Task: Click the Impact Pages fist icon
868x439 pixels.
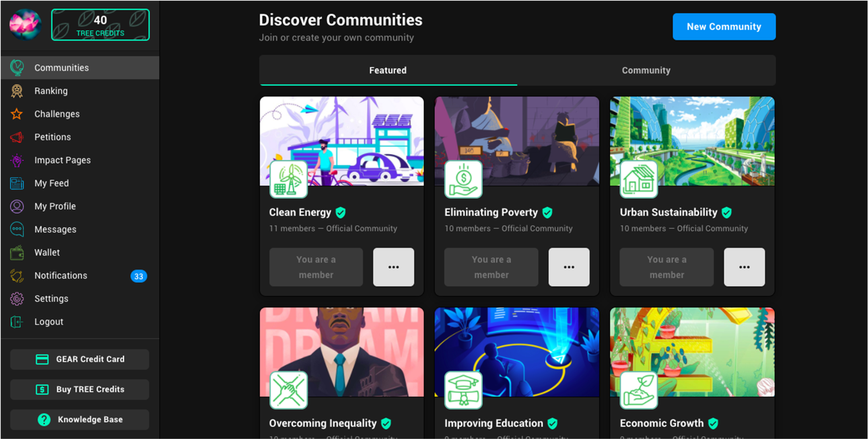Action: (x=17, y=160)
